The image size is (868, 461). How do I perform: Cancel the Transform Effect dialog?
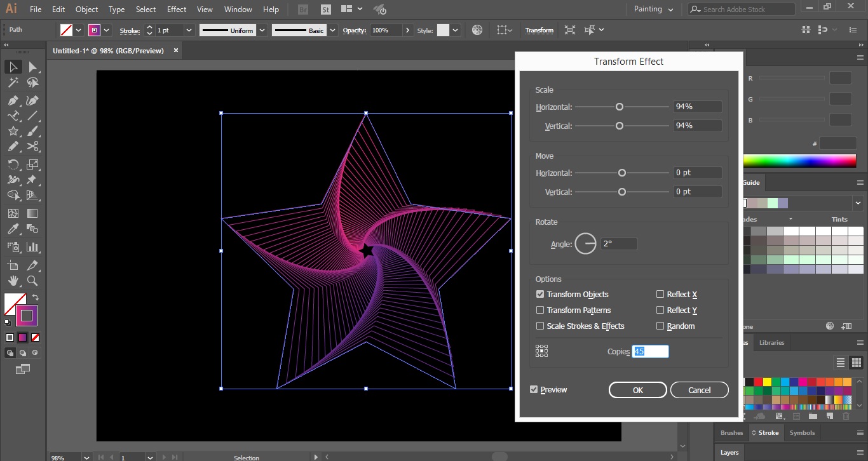[x=699, y=390]
